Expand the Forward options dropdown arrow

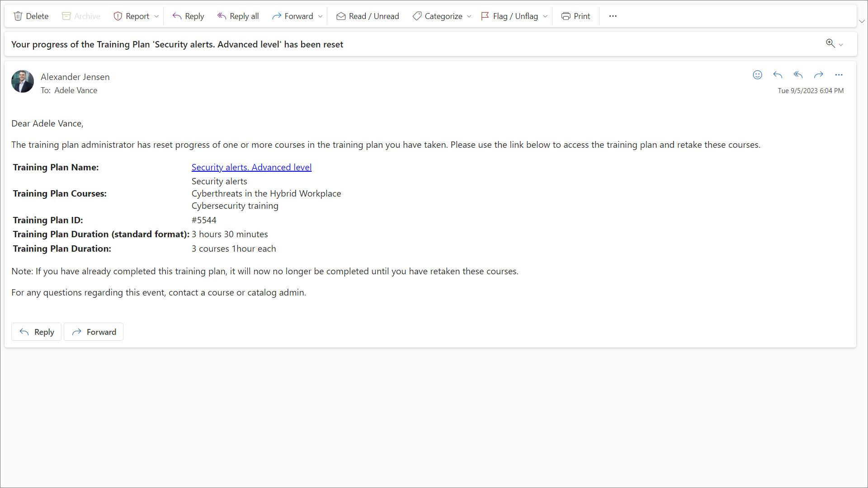(x=321, y=16)
